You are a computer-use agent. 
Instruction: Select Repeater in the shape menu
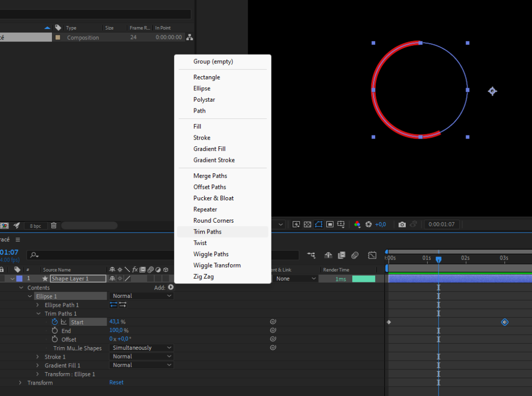pos(205,210)
